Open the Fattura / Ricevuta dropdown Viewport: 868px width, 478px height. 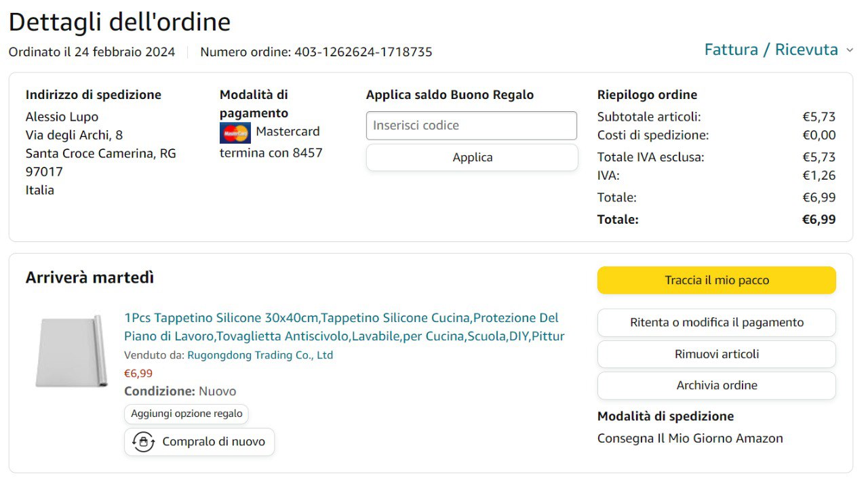(x=771, y=49)
